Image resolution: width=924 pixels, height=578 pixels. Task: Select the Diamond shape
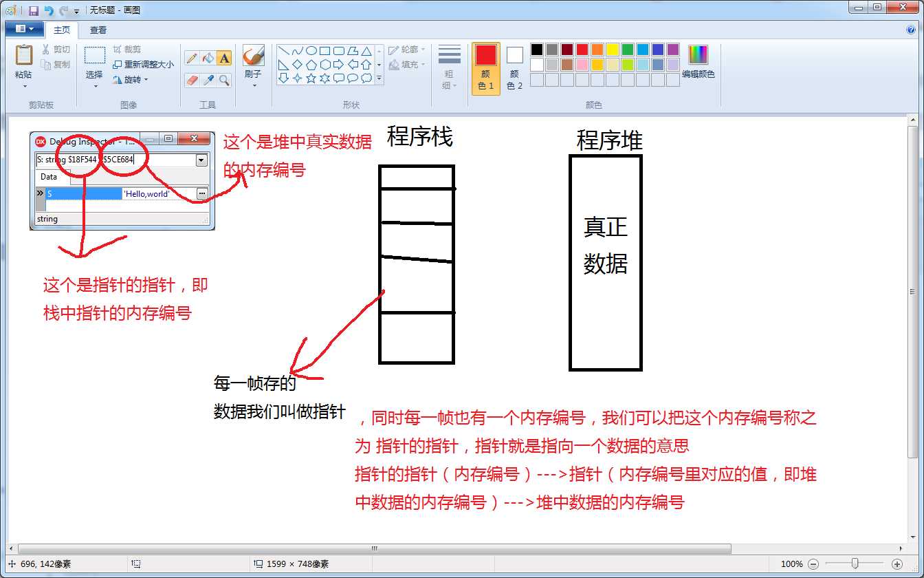(297, 65)
